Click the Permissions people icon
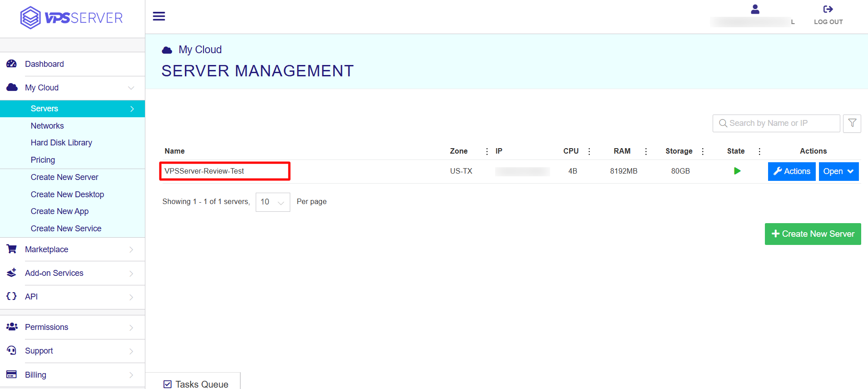The width and height of the screenshot is (868, 389). pyautogui.click(x=12, y=327)
